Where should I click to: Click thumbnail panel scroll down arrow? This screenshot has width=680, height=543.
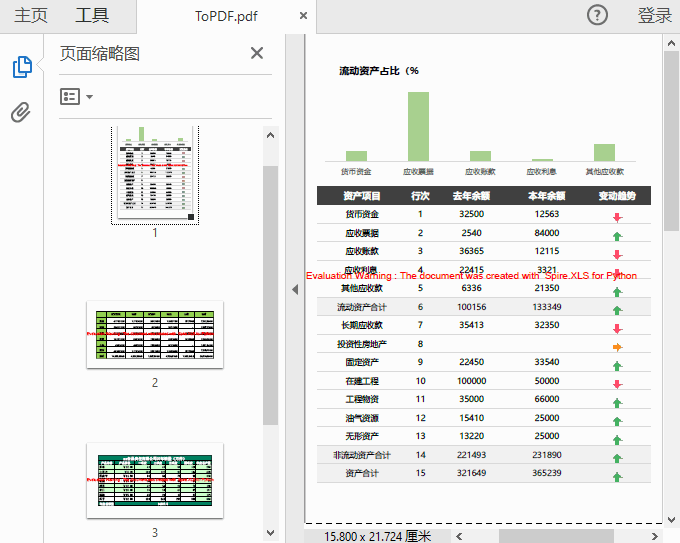coord(271,533)
